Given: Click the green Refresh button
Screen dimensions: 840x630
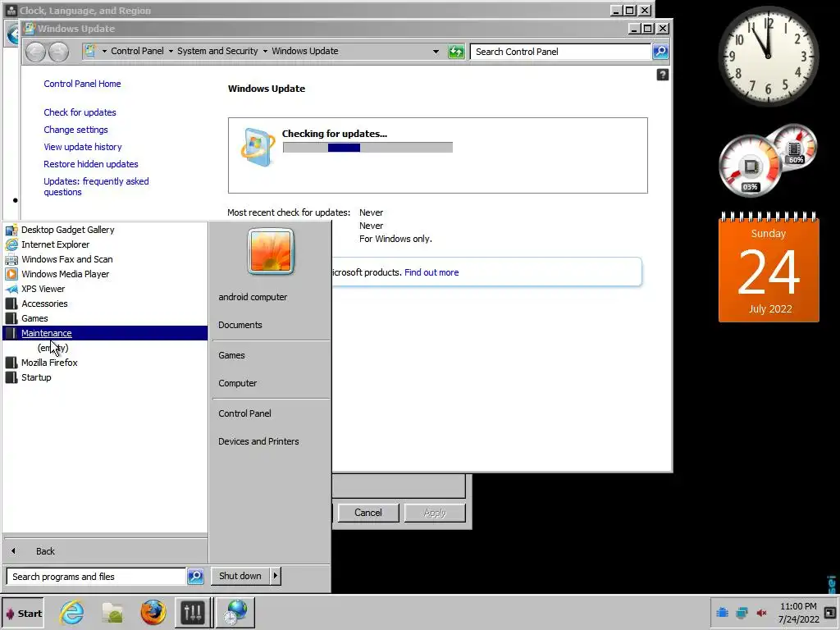Looking at the screenshot, I should 456,52.
